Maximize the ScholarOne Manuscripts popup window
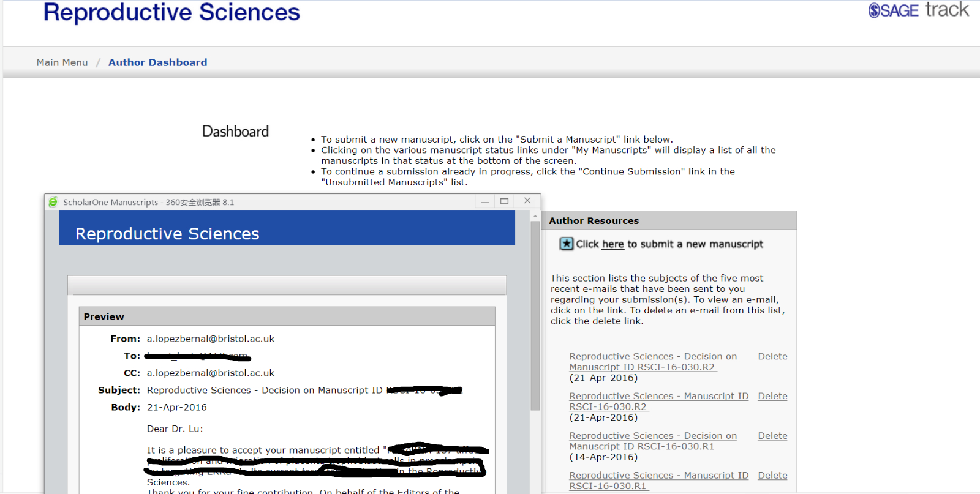Screen dimensions: 980x494 (x=505, y=201)
